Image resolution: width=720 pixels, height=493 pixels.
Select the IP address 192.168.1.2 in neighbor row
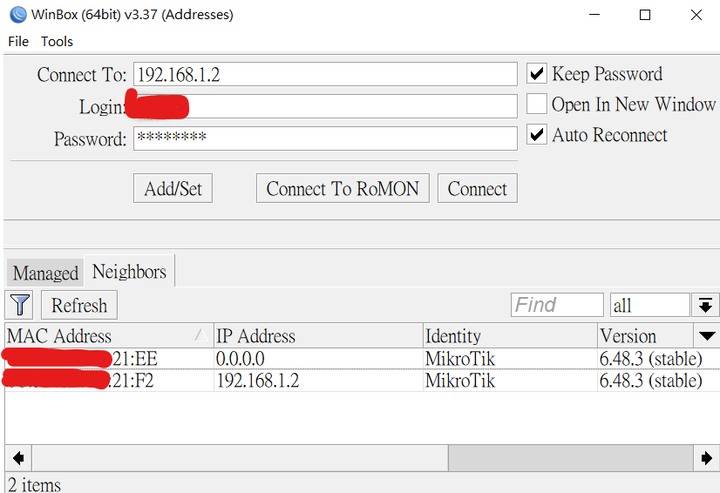tap(258, 381)
